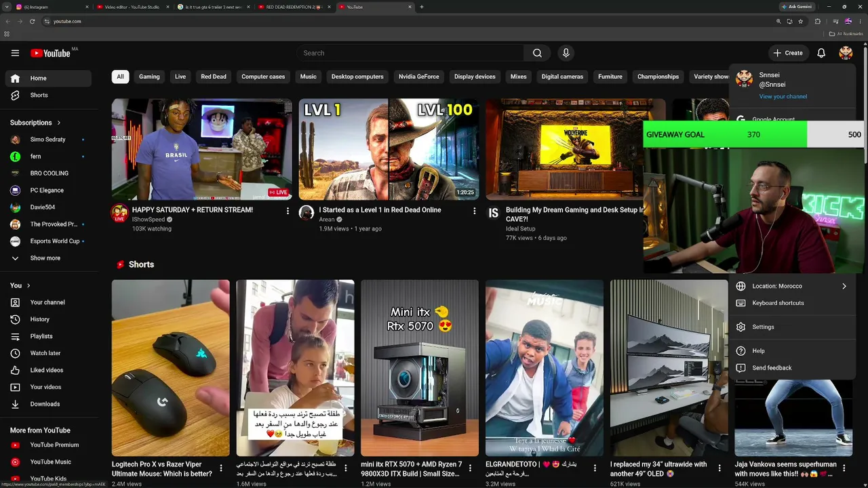Select the Gaming filter chip

point(149,77)
